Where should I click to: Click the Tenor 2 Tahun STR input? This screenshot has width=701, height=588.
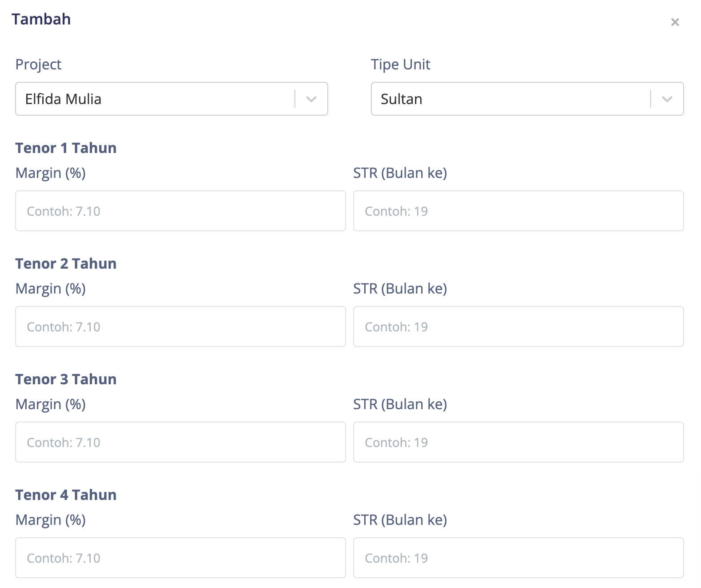point(519,326)
